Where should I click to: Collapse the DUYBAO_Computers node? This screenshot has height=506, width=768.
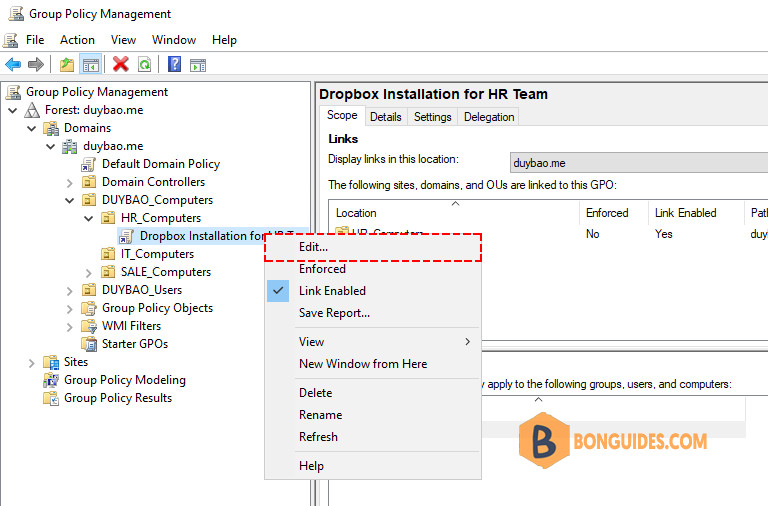tap(70, 200)
